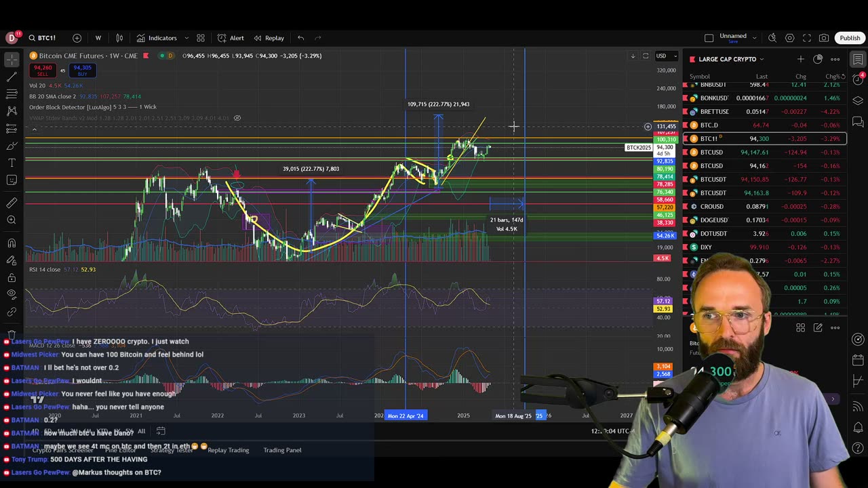This screenshot has width=868, height=488.
Task: Take a chart snapshot with camera icon
Action: [x=824, y=38]
